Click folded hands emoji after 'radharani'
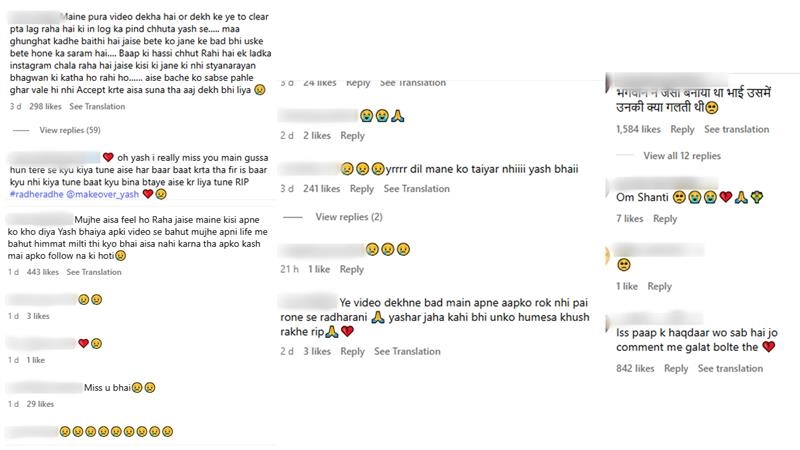Screen dimensions: 800x450 click(378, 317)
